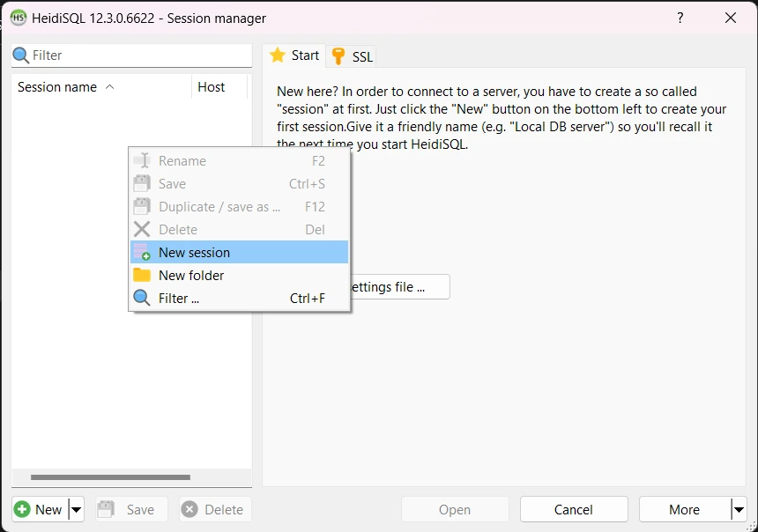
Task: Click the magnifier icon in Filter box
Action: 21,55
